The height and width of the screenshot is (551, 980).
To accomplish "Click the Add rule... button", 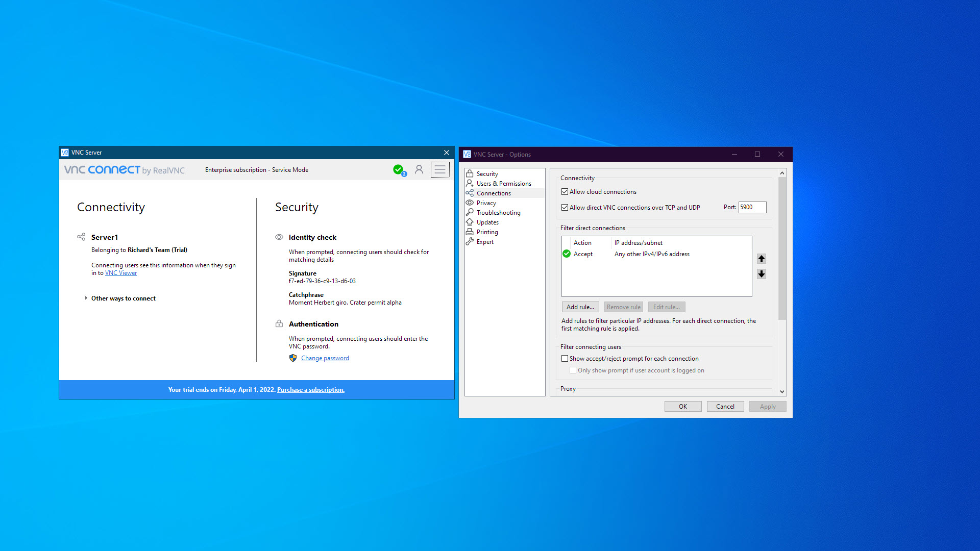I will tap(580, 307).
